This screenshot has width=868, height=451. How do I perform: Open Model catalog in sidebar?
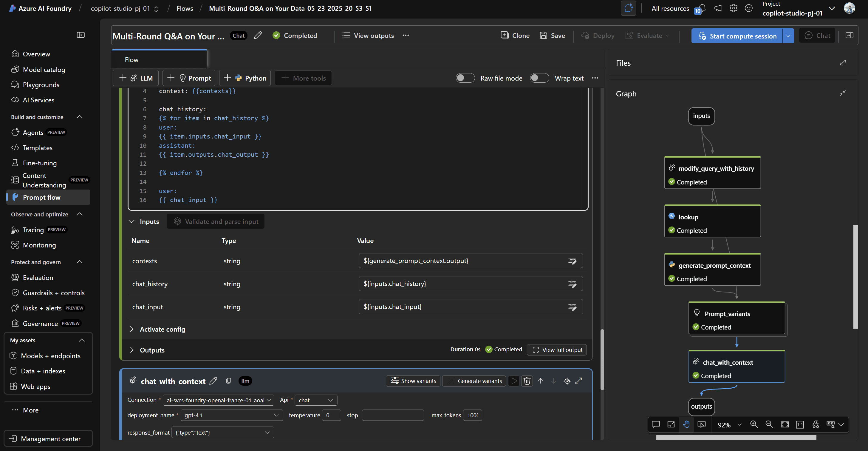tap(44, 70)
